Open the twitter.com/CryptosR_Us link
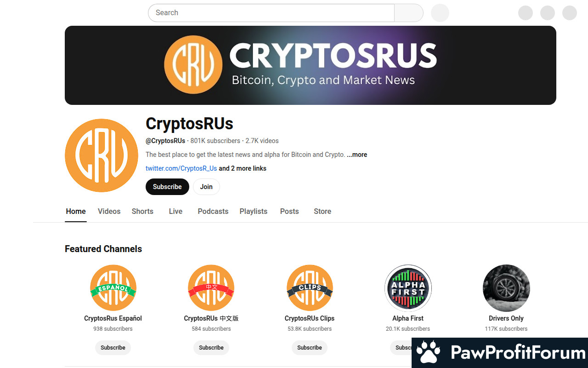588x368 pixels. point(181,168)
